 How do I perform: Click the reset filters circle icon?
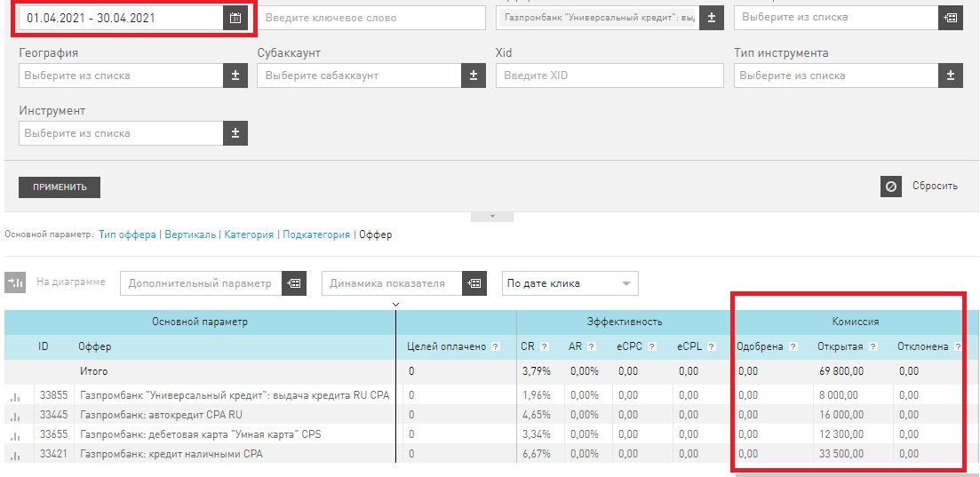click(890, 187)
